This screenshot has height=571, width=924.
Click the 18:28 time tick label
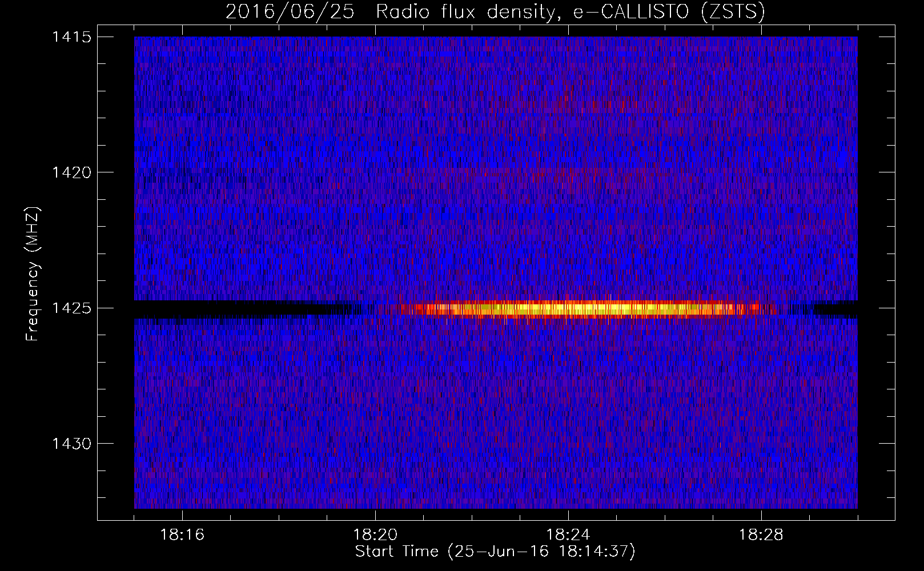(761, 535)
